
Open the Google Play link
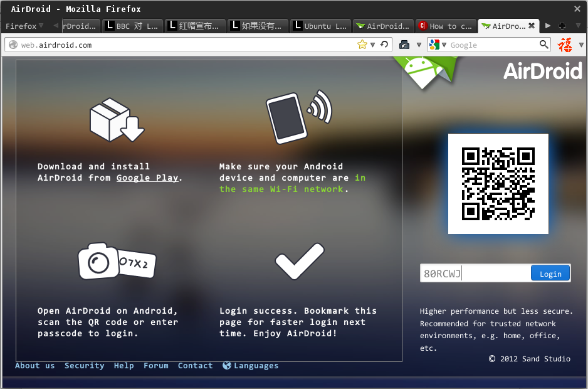pos(147,178)
